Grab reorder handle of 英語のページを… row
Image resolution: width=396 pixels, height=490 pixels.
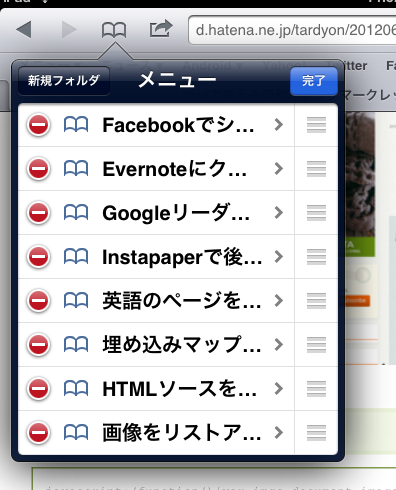pyautogui.click(x=316, y=301)
